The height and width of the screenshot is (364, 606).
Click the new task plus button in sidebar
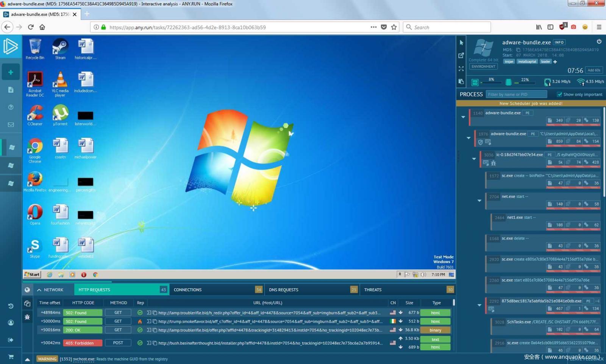(x=11, y=72)
